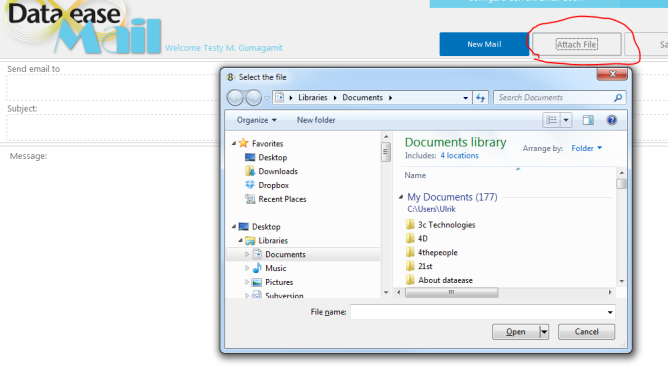Select Favorites in navigation pane

pyautogui.click(x=267, y=143)
